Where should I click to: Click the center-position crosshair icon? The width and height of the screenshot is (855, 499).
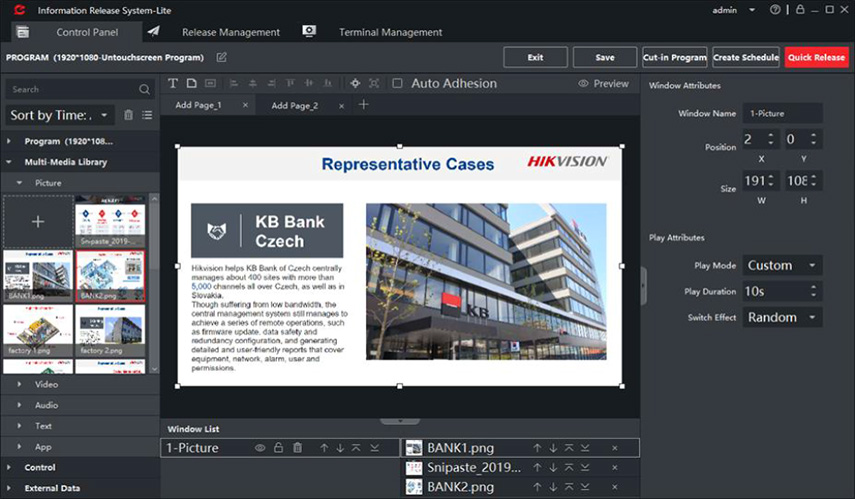click(x=355, y=83)
